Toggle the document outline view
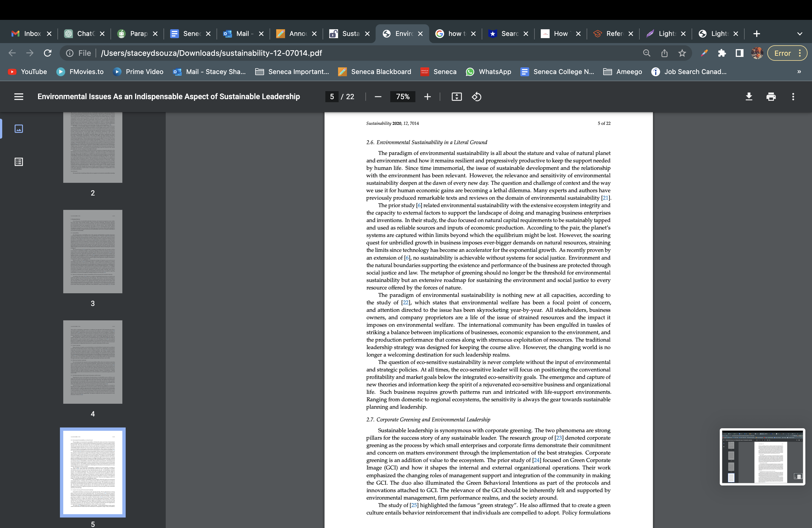The image size is (812, 528). tap(18, 162)
